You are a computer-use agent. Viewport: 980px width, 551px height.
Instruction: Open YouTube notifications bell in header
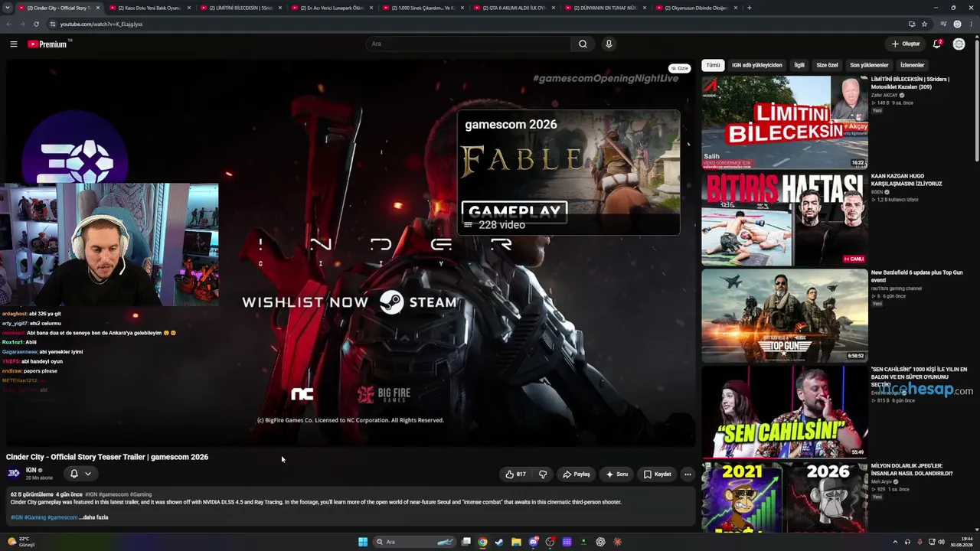(936, 44)
